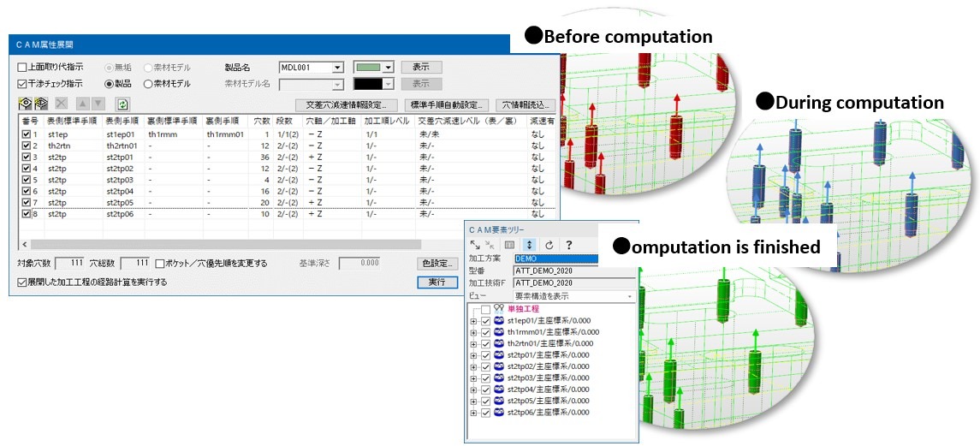Open the 製品名 MDL001 dropdown
The width and height of the screenshot is (980, 446).
tap(337, 67)
